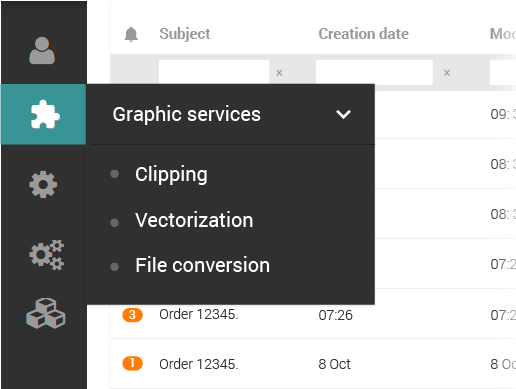This screenshot has height=389, width=516.
Task: Click the Creation date filter input field
Action: (x=374, y=72)
